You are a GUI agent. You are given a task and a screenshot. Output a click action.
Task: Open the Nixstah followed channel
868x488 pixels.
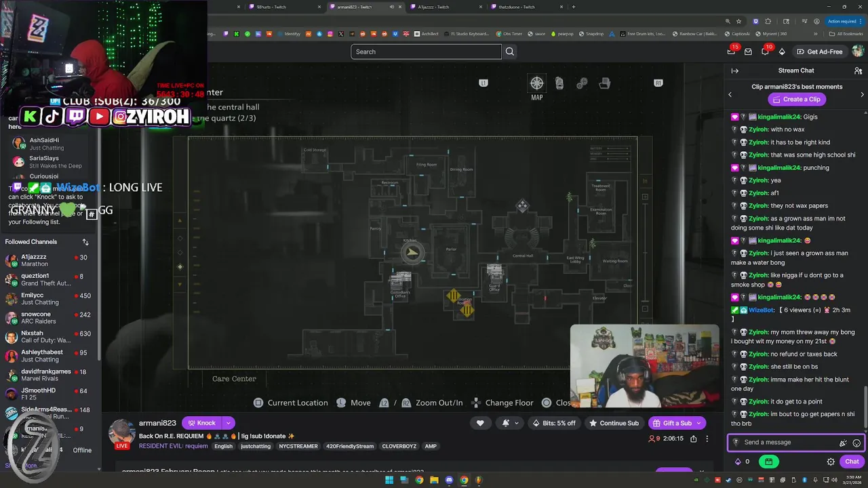49,337
